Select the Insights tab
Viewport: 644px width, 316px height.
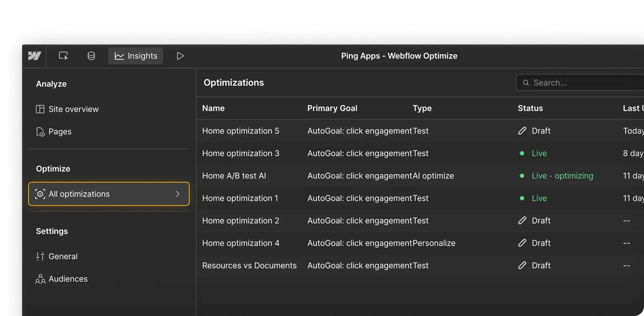[136, 56]
